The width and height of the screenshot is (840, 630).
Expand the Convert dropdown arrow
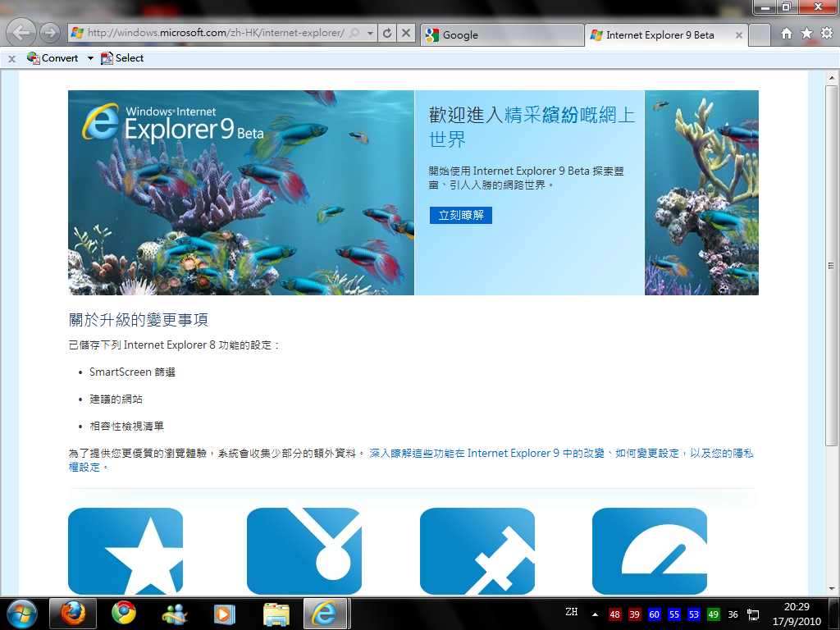[90, 58]
